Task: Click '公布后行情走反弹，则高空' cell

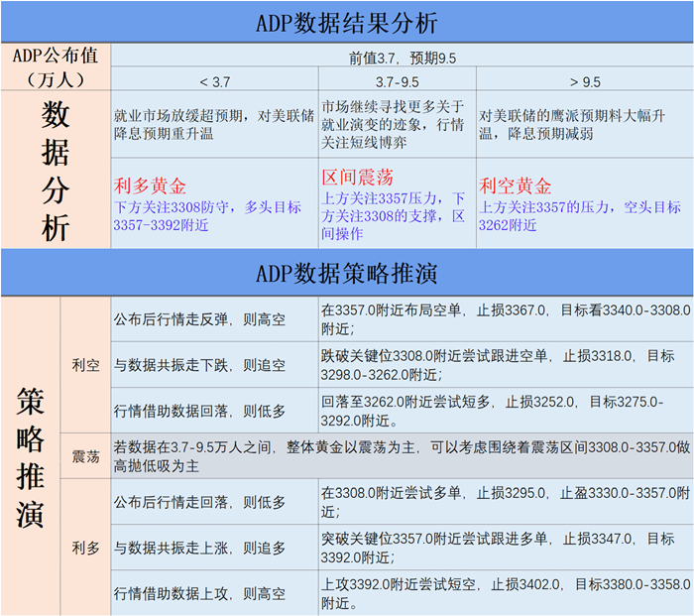Action: [215, 319]
